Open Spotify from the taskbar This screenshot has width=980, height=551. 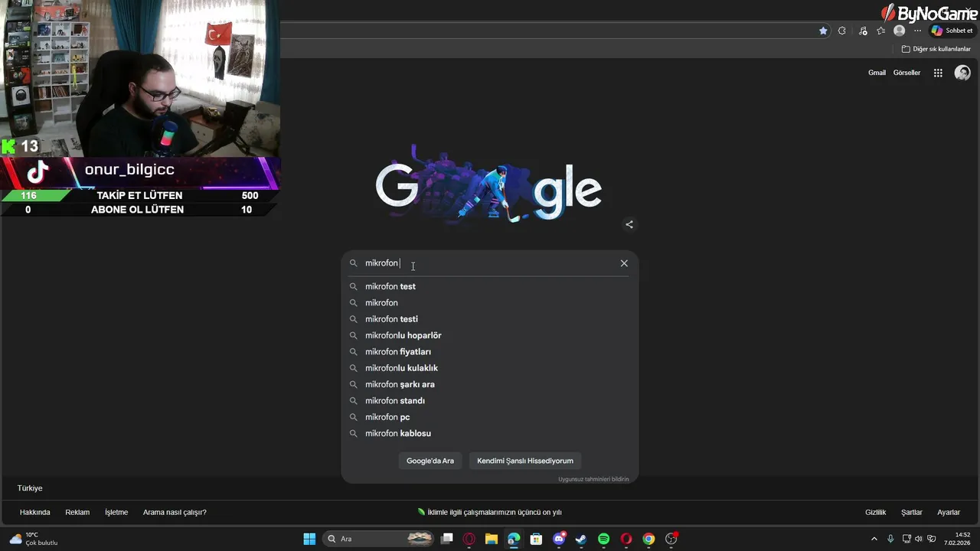coord(603,539)
